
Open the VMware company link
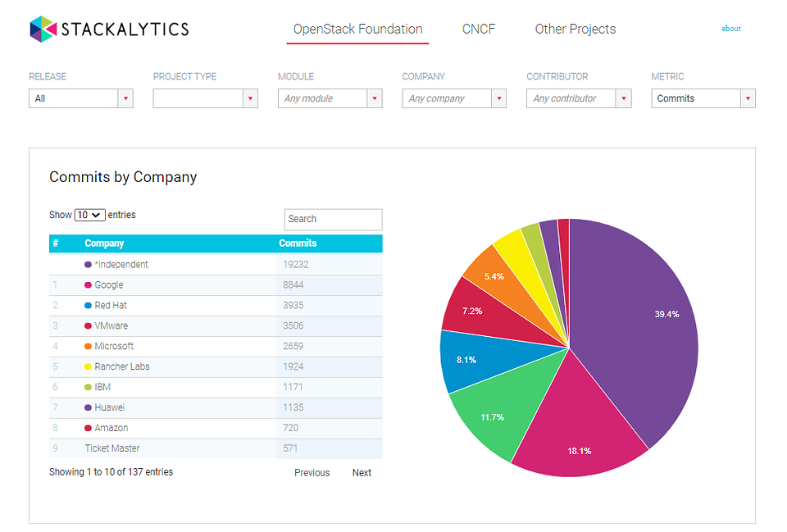(x=111, y=325)
